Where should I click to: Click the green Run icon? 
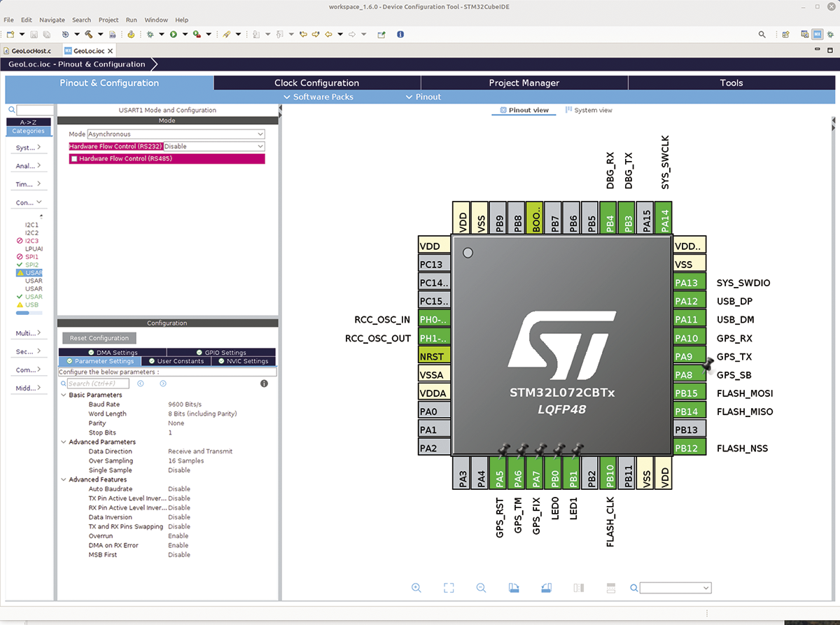173,34
